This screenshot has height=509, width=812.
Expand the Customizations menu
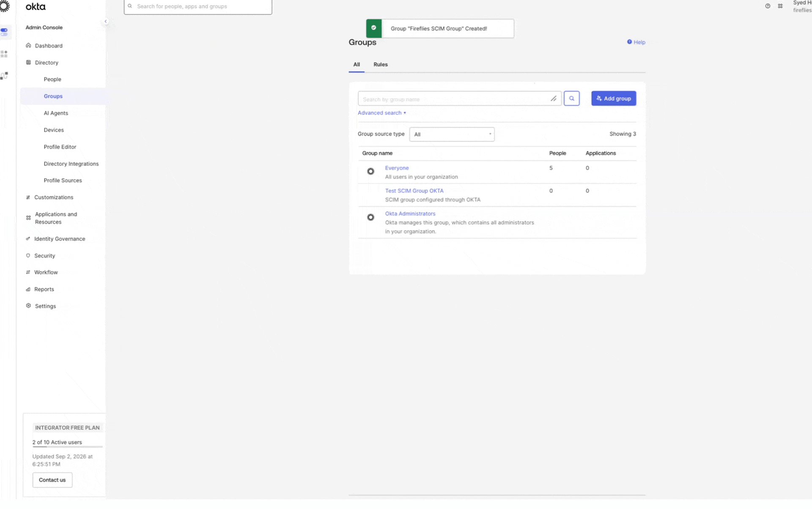(54, 197)
